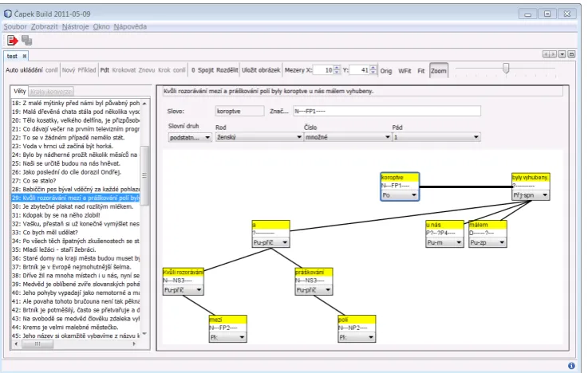Image resolution: width=588 pixels, height=373 pixels.
Task: Select sentence 44: Krems je velmi malebné městečko
Action: coord(76,328)
